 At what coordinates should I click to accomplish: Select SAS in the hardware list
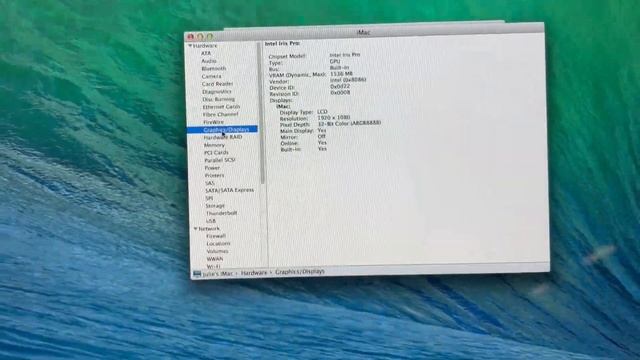[x=209, y=183]
